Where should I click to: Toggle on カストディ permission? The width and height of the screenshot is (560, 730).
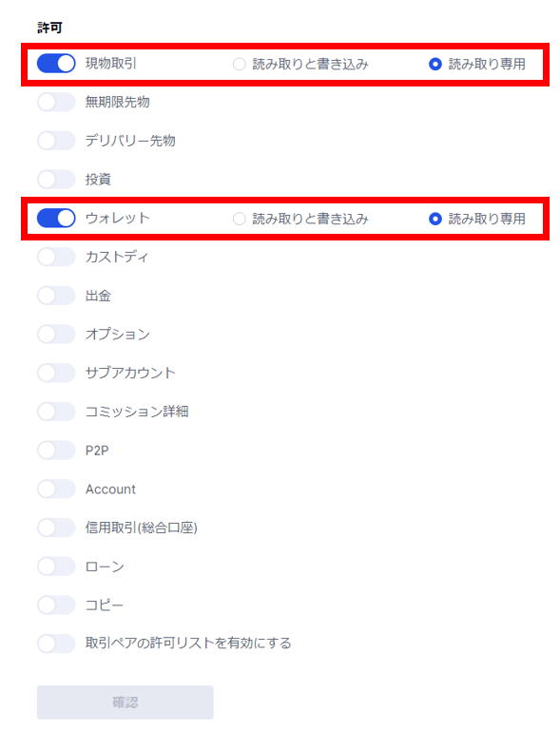click(x=56, y=257)
